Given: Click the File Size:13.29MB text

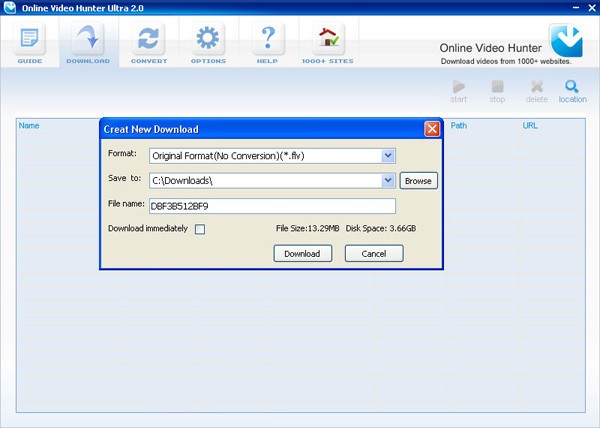Looking at the screenshot, I should pyautogui.click(x=307, y=228).
